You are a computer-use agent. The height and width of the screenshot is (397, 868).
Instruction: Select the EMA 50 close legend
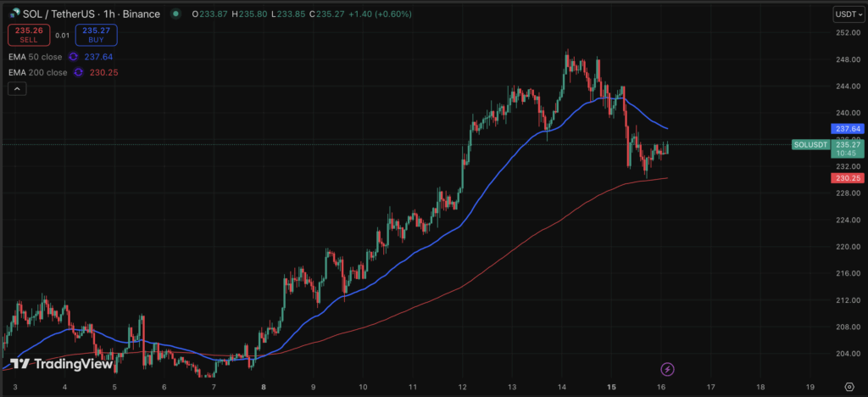click(36, 57)
